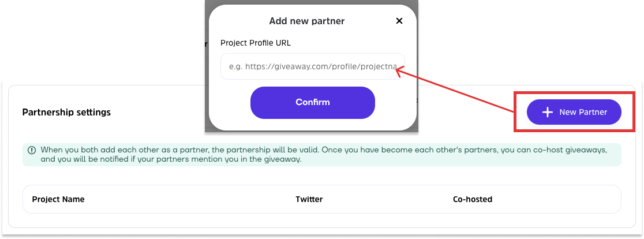This screenshot has height=239, width=644.
Task: Select the Co-hosted column header
Action: click(x=473, y=199)
